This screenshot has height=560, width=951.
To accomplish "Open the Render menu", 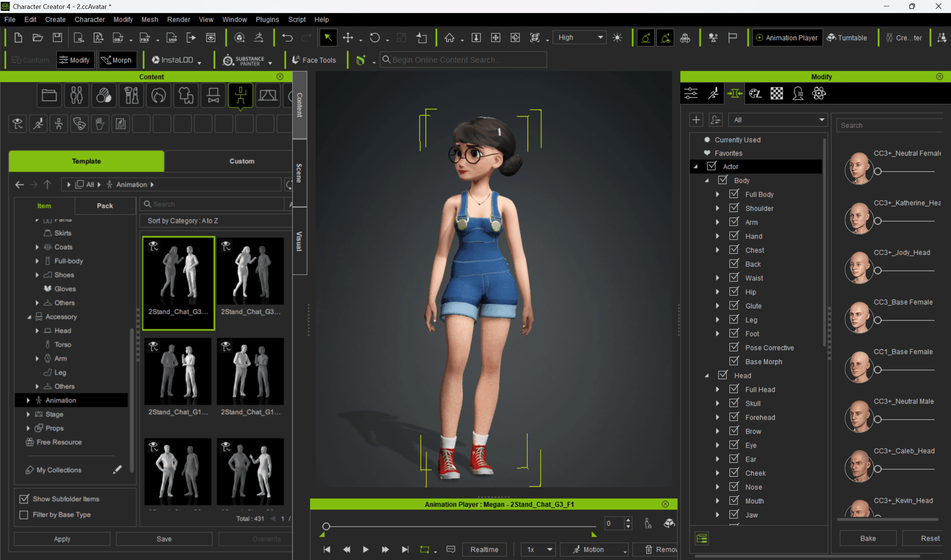I will point(178,19).
